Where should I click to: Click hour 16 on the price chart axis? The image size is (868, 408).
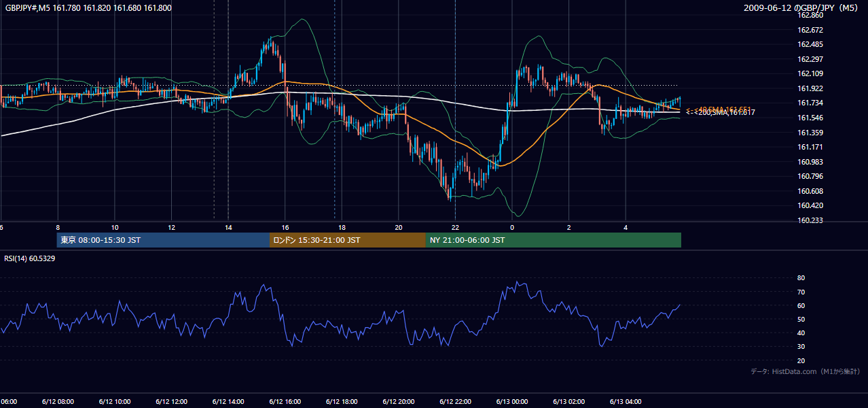coord(285,227)
